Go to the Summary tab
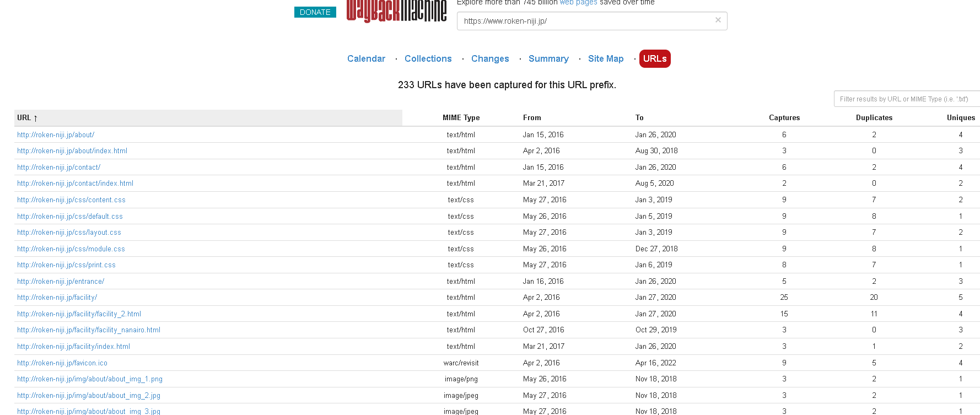The width and height of the screenshot is (980, 415). [x=548, y=58]
